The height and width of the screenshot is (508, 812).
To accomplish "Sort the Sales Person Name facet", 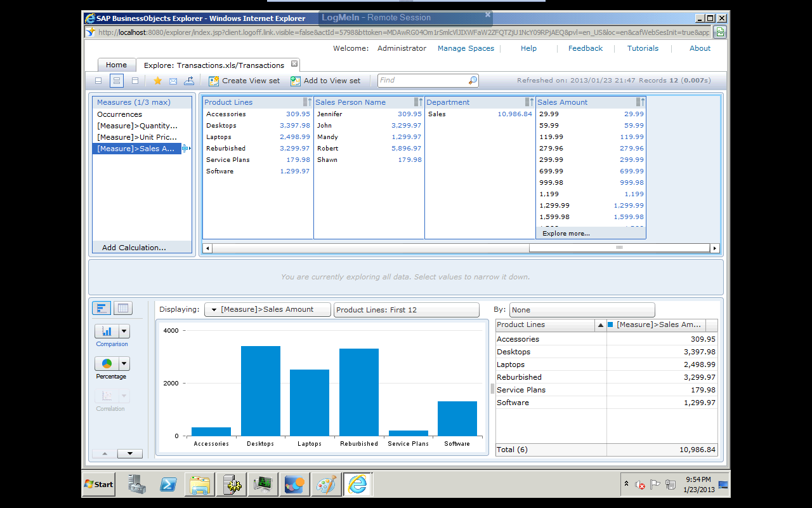I will (418, 102).
